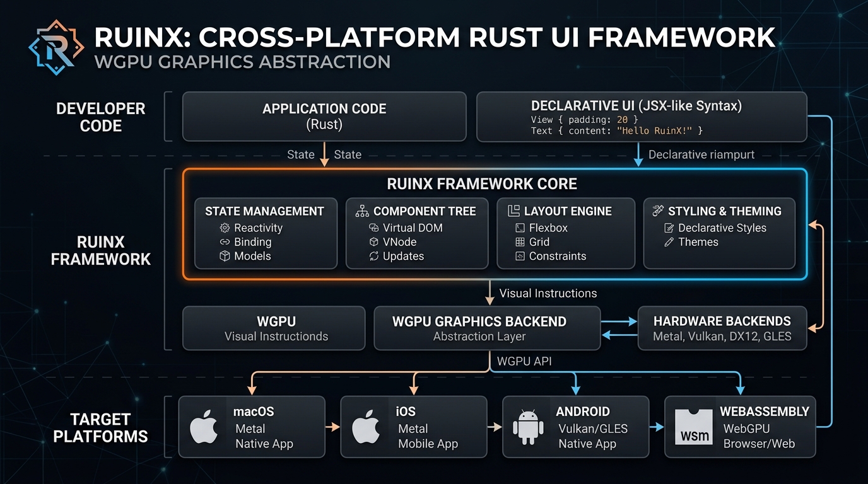The width and height of the screenshot is (868, 484).
Task: Click the "TARGET PLATFORMS" row label
Action: click(x=100, y=428)
